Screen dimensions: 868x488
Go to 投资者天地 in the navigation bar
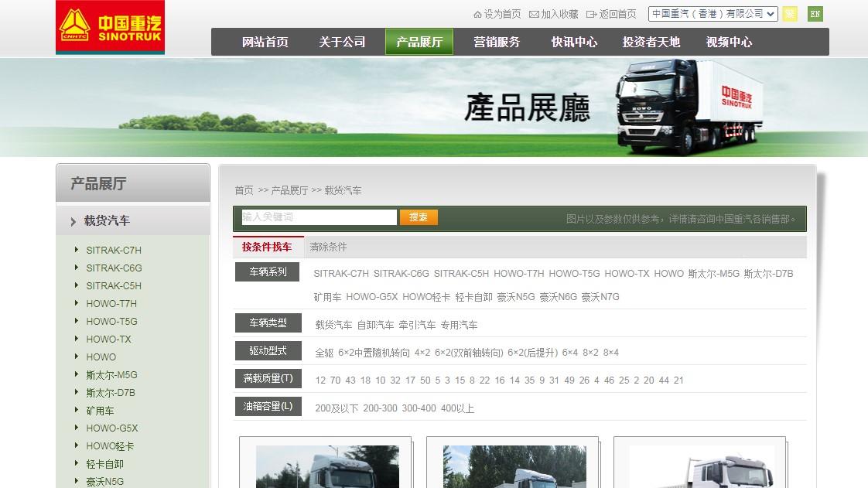click(x=651, y=42)
